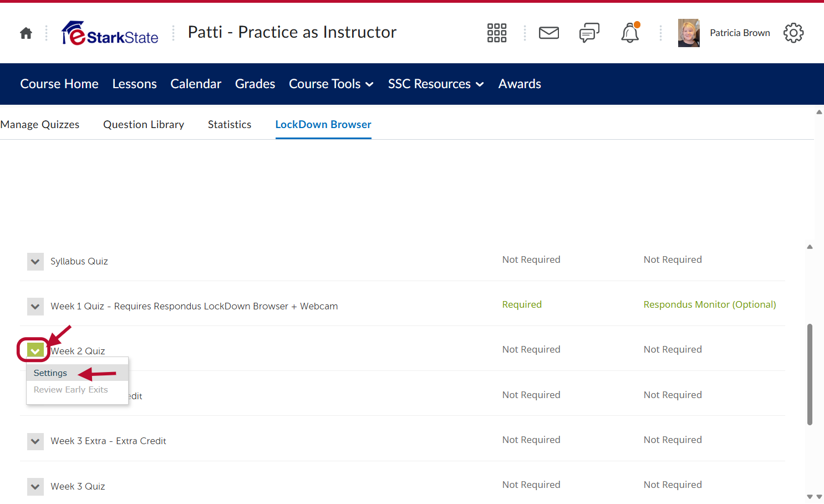The height and width of the screenshot is (504, 824).
Task: Click Week 1 Quiz Respondus LockDown title
Action: coord(194,306)
